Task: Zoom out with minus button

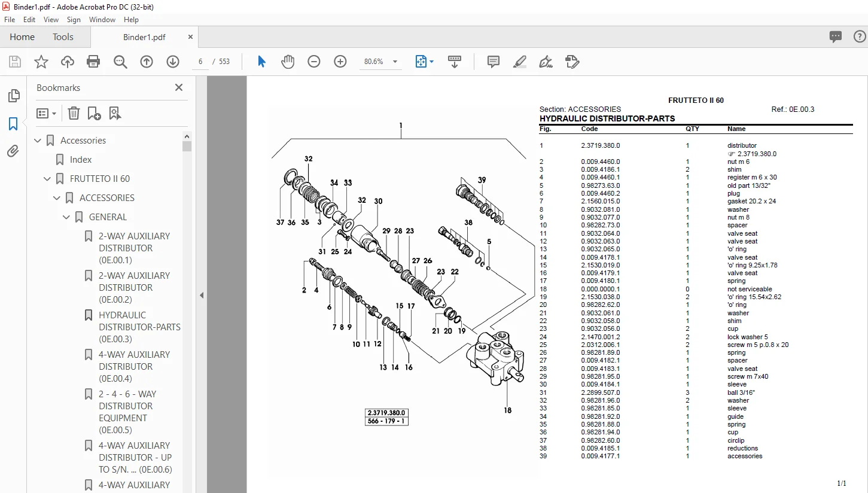Action: [314, 62]
